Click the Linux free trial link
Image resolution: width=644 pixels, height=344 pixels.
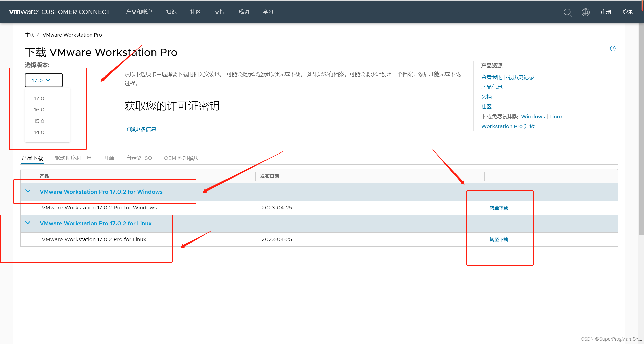(x=556, y=117)
